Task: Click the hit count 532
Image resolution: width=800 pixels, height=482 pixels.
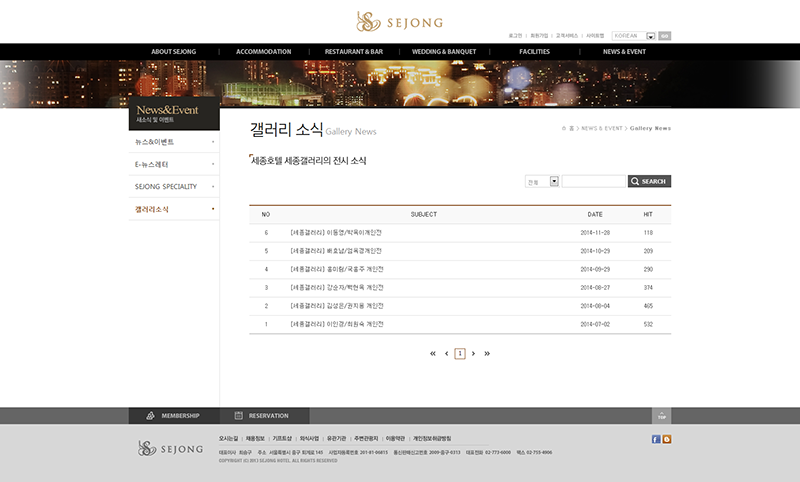Action: coord(648,324)
